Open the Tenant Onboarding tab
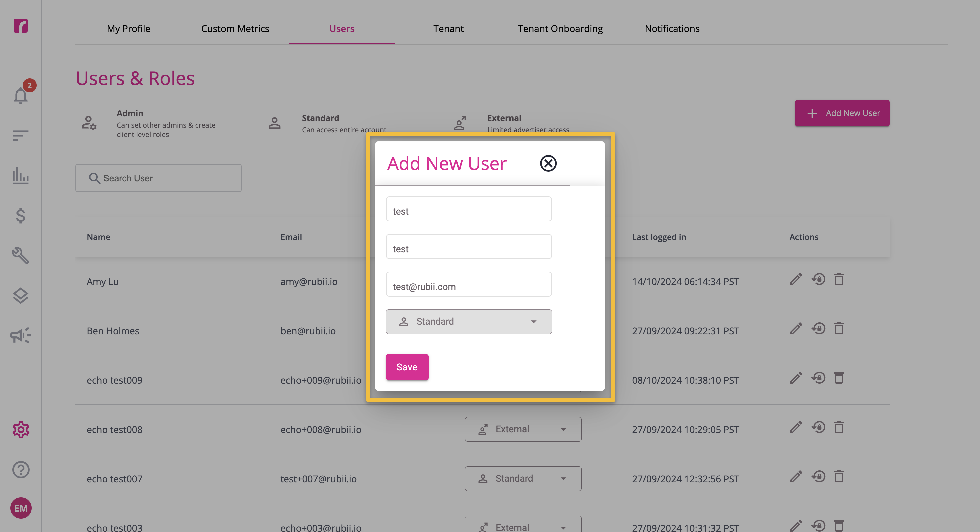This screenshot has width=980, height=532. pyautogui.click(x=560, y=29)
